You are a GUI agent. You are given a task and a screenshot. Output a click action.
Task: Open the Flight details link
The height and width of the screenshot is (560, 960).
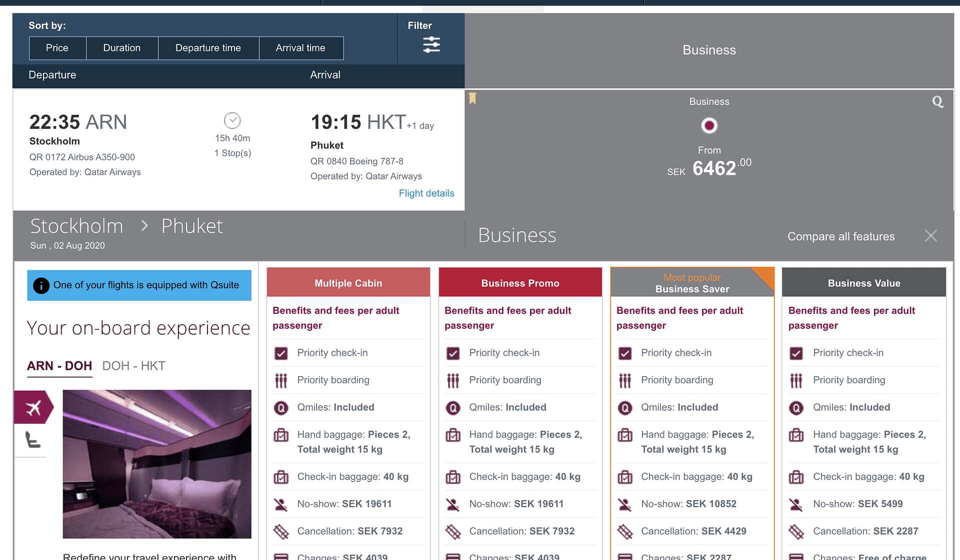pos(426,193)
